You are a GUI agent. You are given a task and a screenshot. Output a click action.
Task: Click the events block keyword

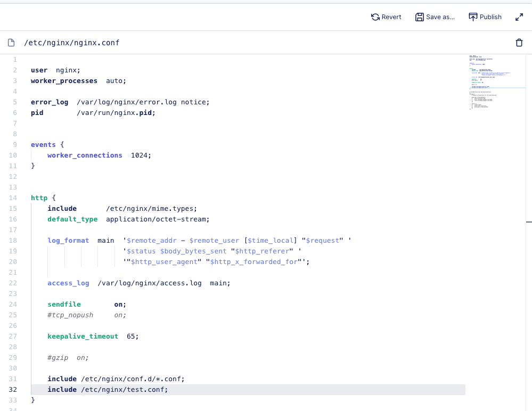pyautogui.click(x=43, y=145)
